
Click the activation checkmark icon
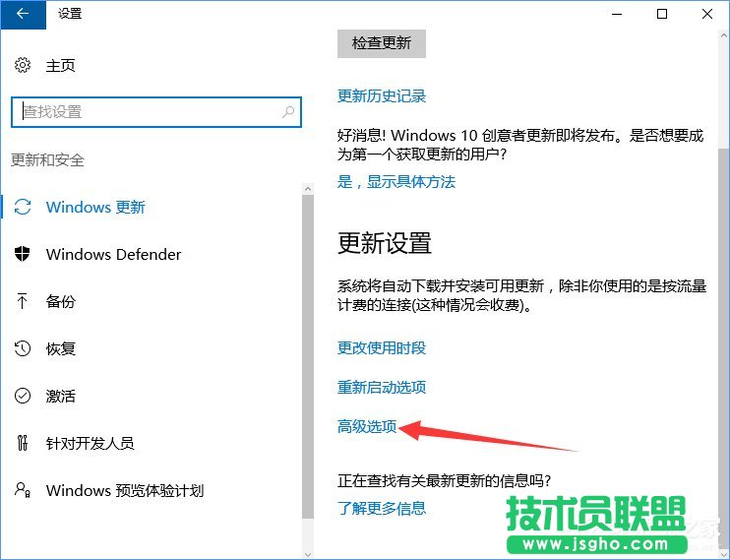(x=23, y=396)
